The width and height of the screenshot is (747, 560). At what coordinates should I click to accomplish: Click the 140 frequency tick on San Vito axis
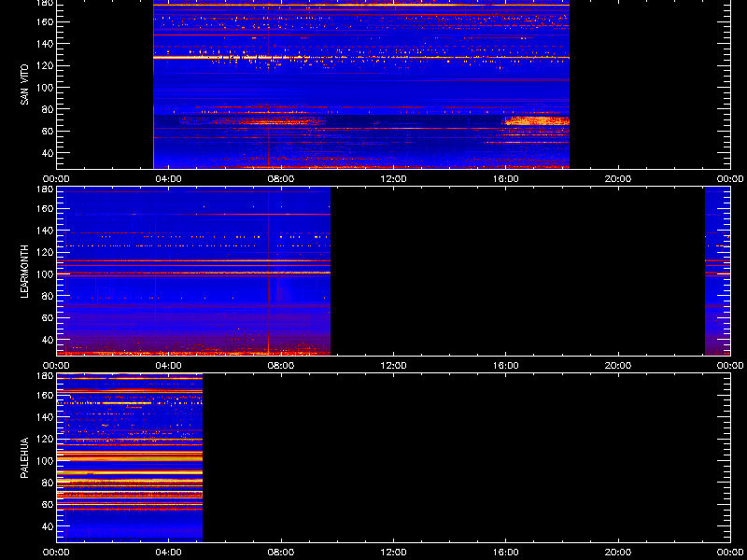tap(46, 44)
